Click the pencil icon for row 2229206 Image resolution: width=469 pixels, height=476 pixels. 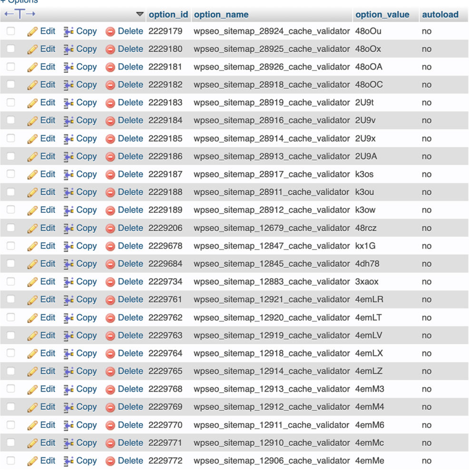point(32,228)
